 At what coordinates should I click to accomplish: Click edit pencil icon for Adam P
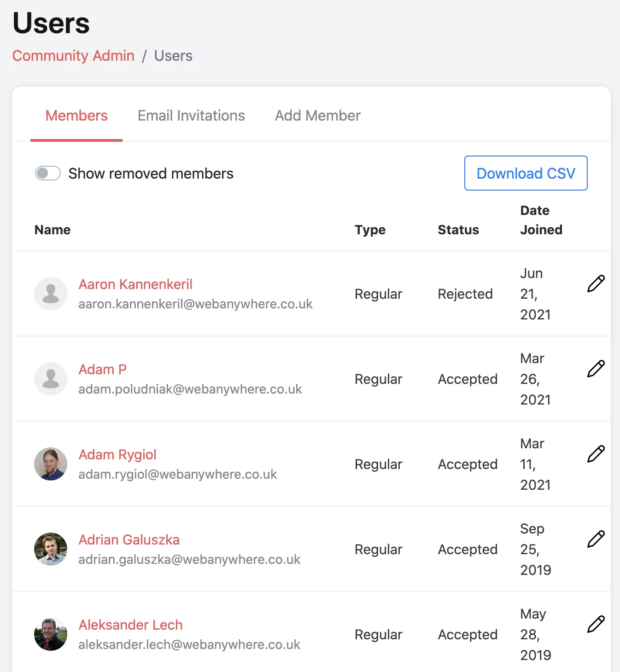point(596,369)
